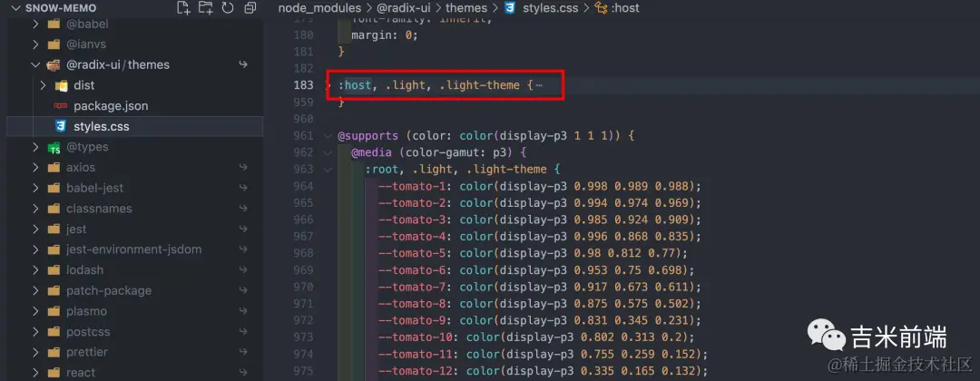Click the --tomato-1 variable declaration
Image resolution: width=980 pixels, height=381 pixels.
point(540,186)
